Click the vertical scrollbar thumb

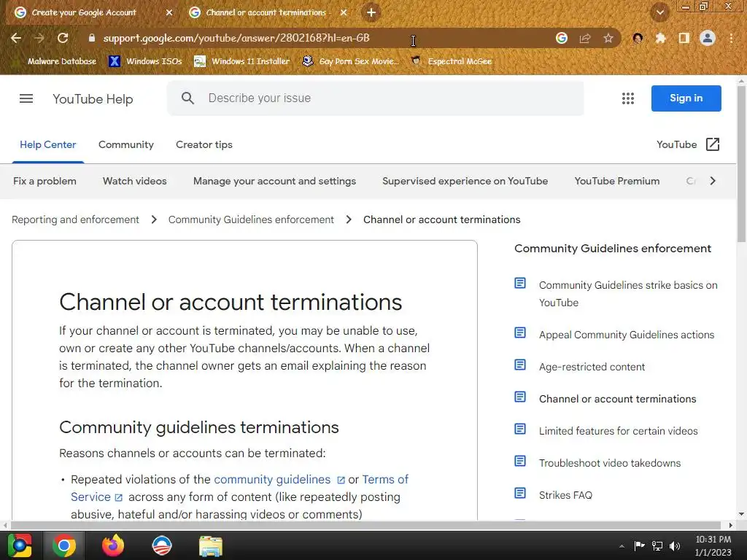pos(741,164)
